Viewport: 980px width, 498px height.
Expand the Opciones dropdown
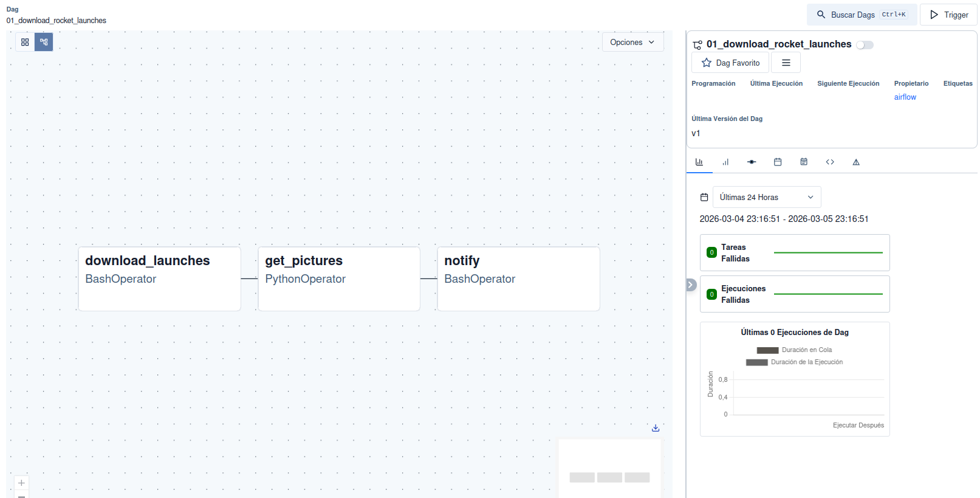tap(632, 42)
